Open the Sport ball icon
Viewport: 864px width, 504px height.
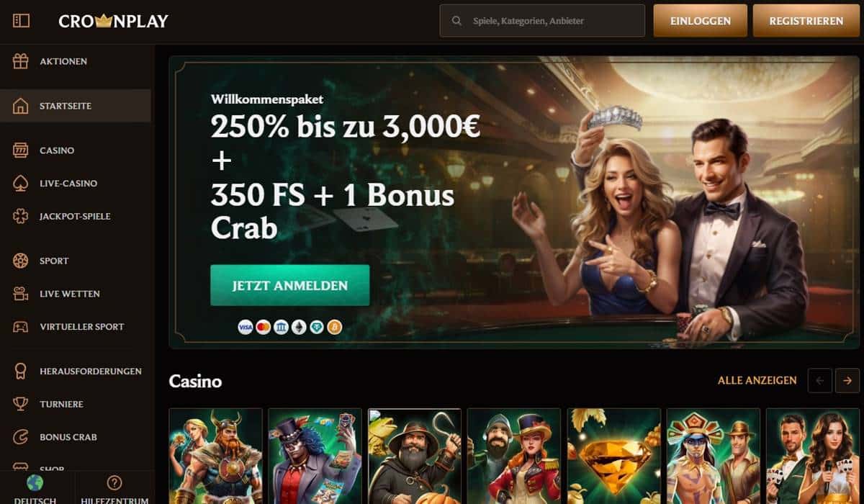pyautogui.click(x=21, y=261)
